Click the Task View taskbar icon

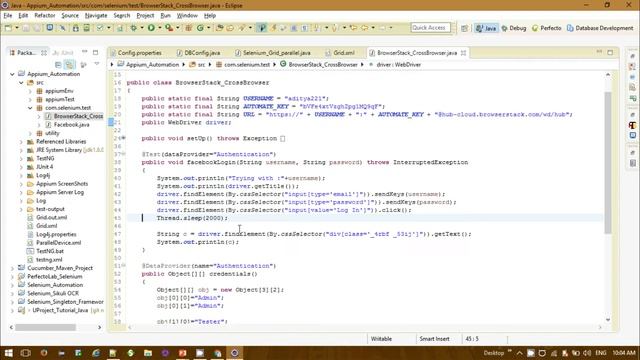click(x=25, y=353)
